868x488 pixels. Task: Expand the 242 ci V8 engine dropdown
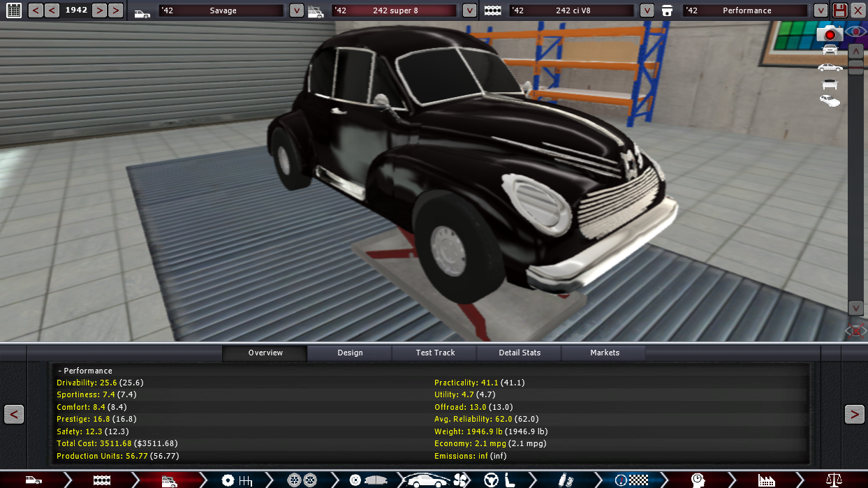(x=647, y=10)
